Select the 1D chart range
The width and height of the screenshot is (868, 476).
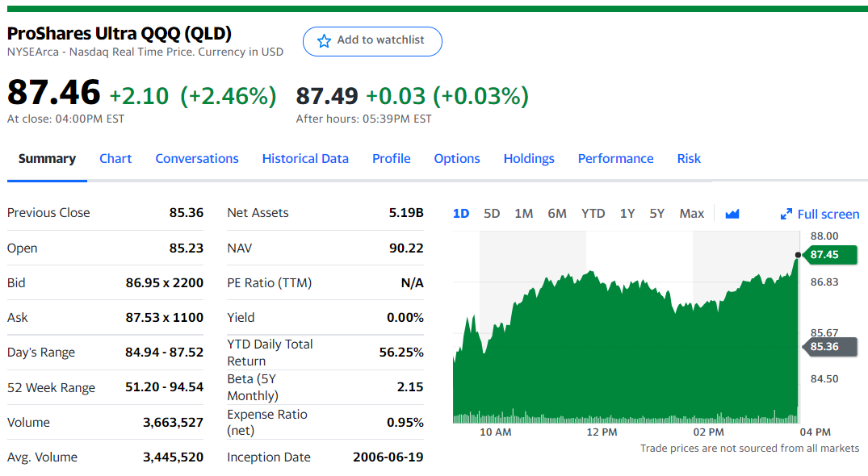(x=461, y=214)
